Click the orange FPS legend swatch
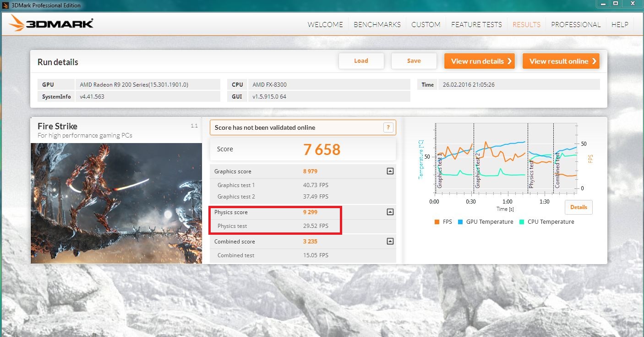 click(x=437, y=222)
